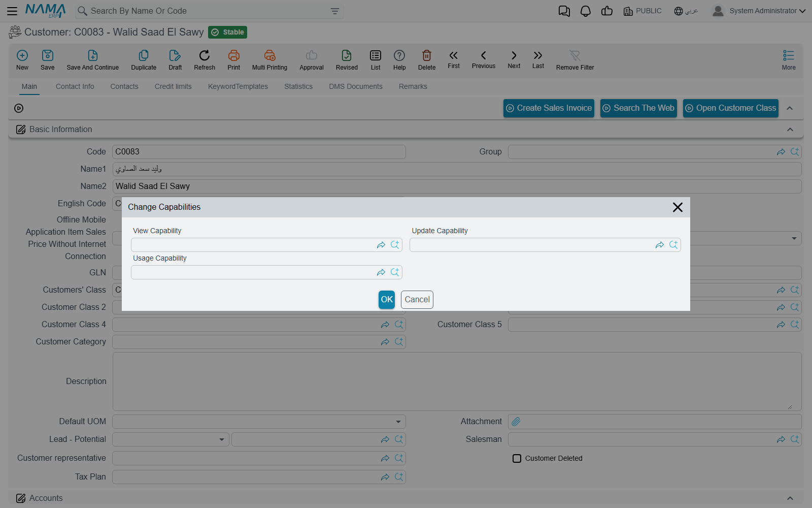Open the Usage Capability link arrow
812x508 pixels.
[381, 272]
